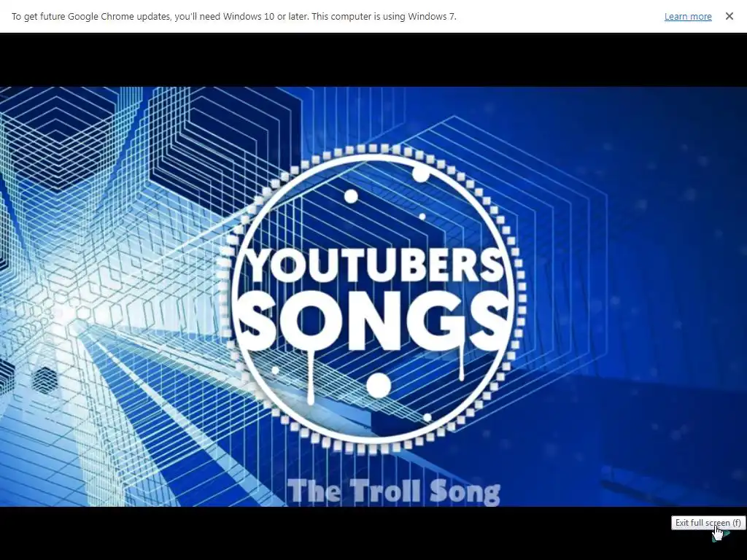Screen dimensions: 747x560
Task: Click the black letterbox bar above the video
Action: pyautogui.click(x=373, y=60)
